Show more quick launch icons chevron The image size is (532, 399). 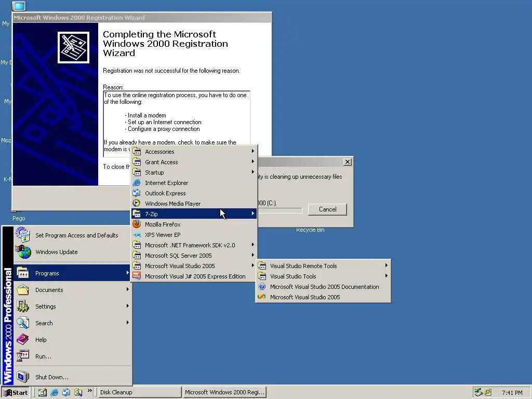pyautogui.click(x=89, y=391)
